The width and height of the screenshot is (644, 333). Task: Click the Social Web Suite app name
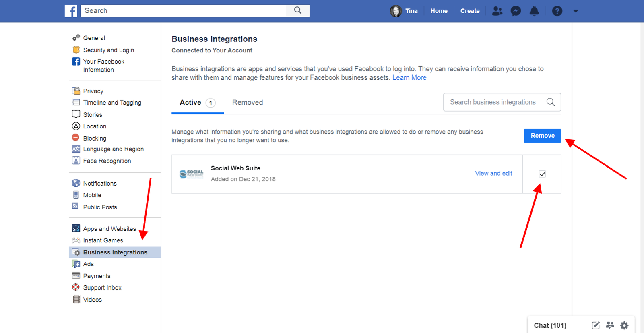tap(235, 168)
